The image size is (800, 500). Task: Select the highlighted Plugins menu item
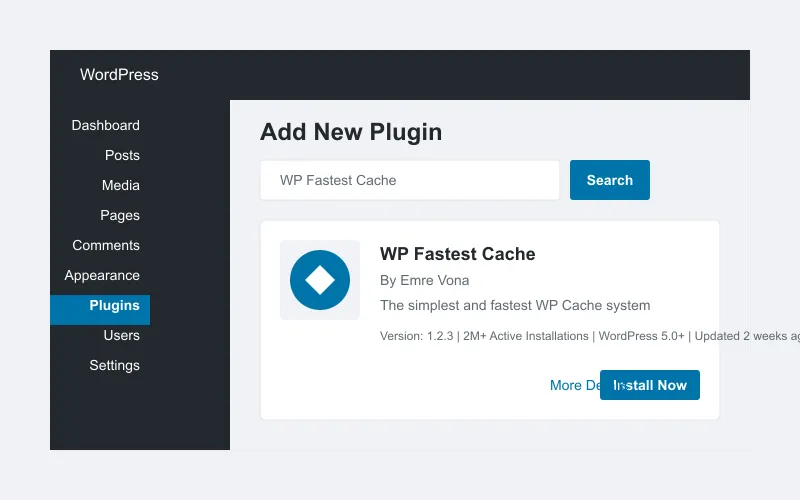100,310
